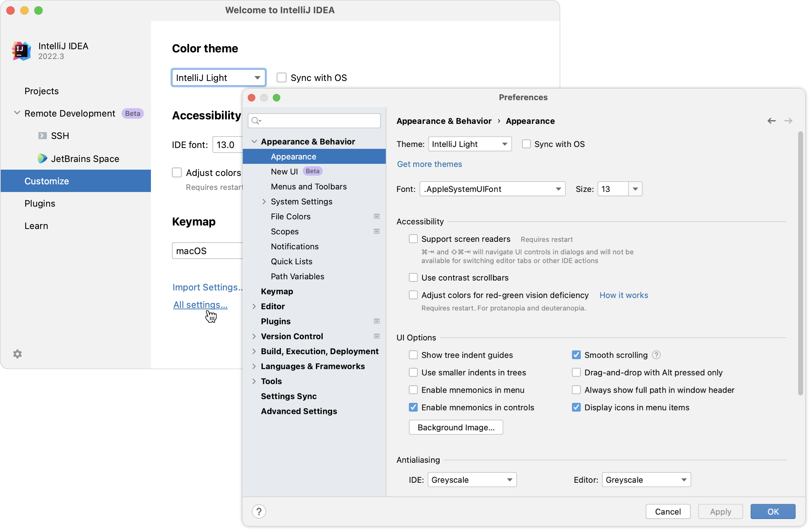Open Editor antialiasing Greyscale dropdown
This screenshot has width=812, height=532.
[x=646, y=480]
